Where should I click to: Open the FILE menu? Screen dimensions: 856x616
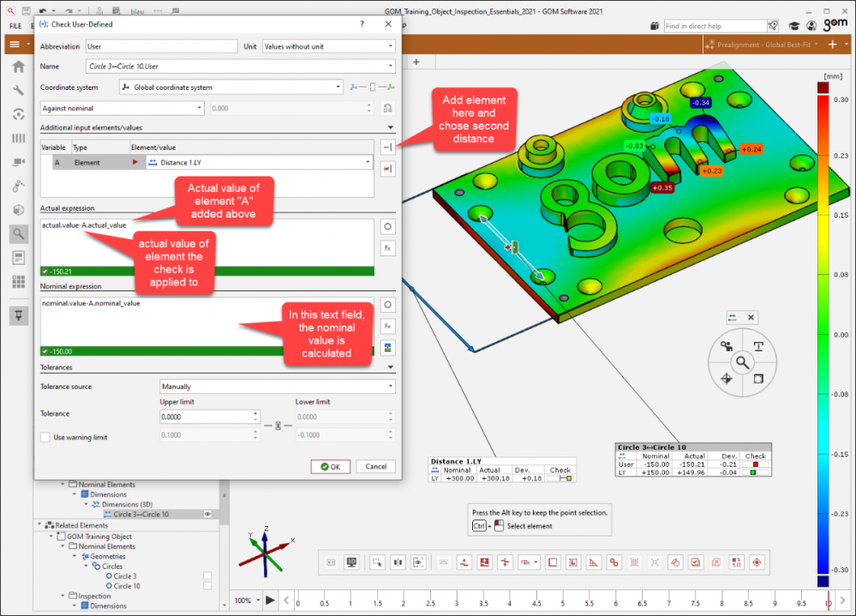tap(15, 27)
